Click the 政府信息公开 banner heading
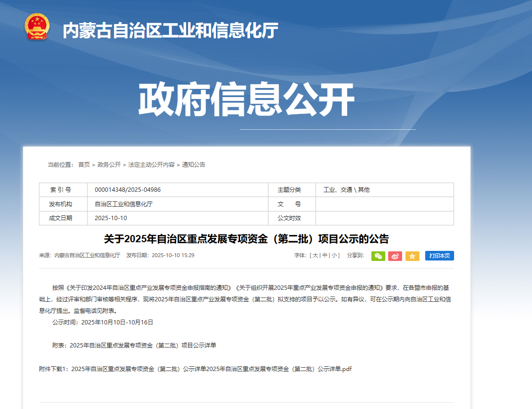 [246, 100]
